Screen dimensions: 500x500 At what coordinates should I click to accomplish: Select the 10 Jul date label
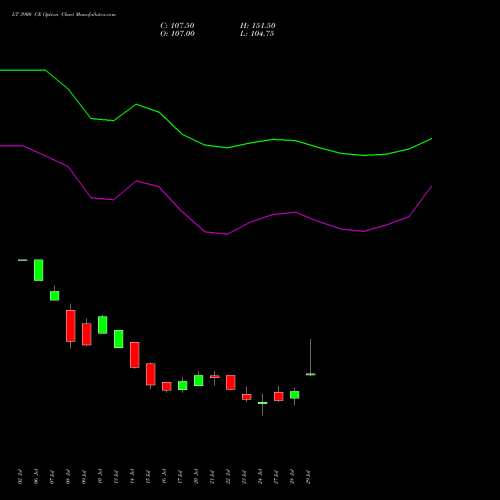tap(100, 477)
